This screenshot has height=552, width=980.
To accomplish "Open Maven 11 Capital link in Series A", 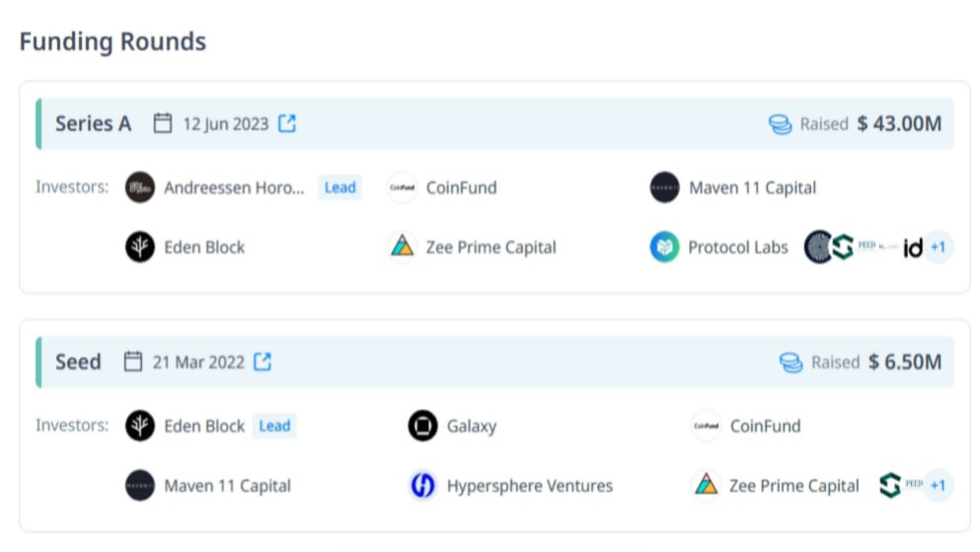I will point(752,189).
